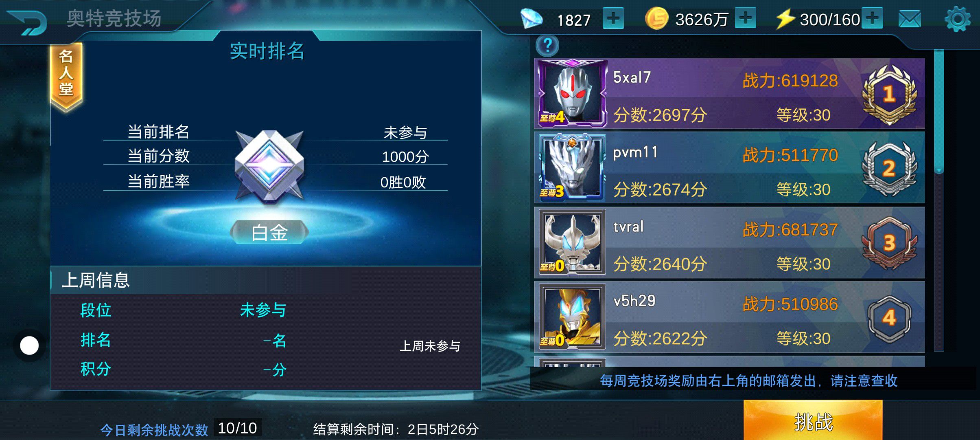980x440 pixels.
Task: Tap the gold coin currency icon
Action: click(x=656, y=19)
